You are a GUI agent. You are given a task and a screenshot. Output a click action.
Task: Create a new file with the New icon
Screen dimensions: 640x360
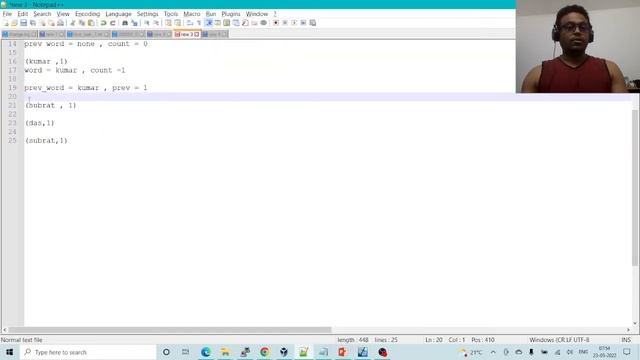pyautogui.click(x=5, y=23)
